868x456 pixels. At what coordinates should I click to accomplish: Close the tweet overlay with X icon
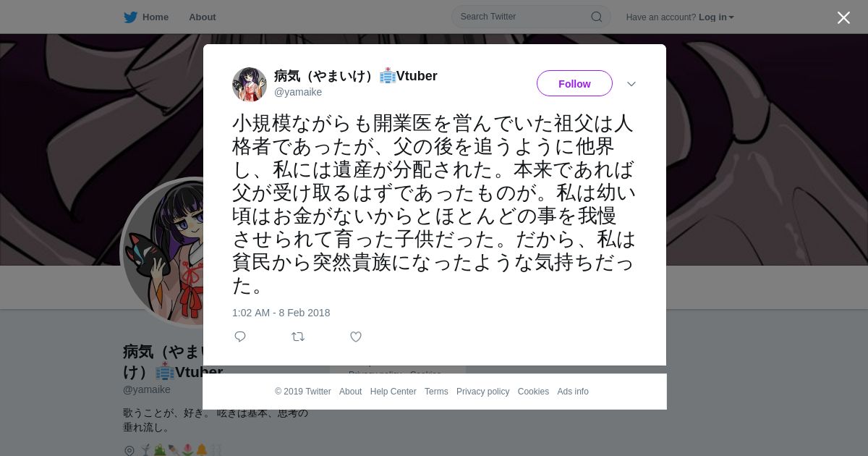843,17
